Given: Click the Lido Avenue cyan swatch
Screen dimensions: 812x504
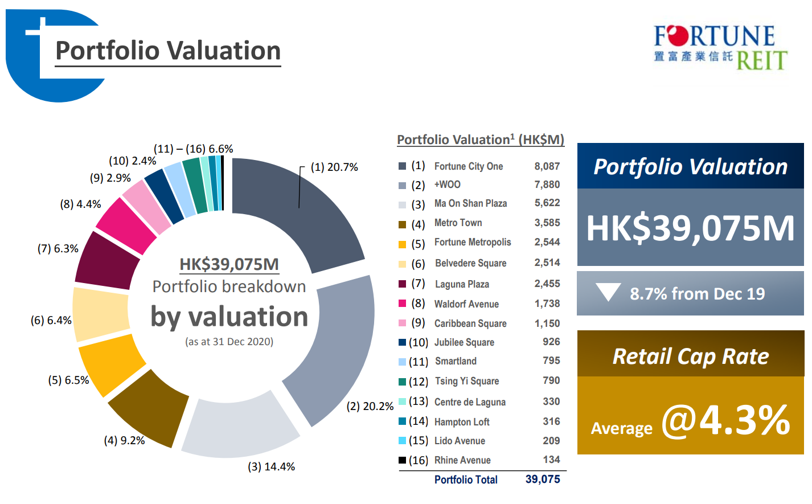Looking at the screenshot, I should pyautogui.click(x=402, y=441).
